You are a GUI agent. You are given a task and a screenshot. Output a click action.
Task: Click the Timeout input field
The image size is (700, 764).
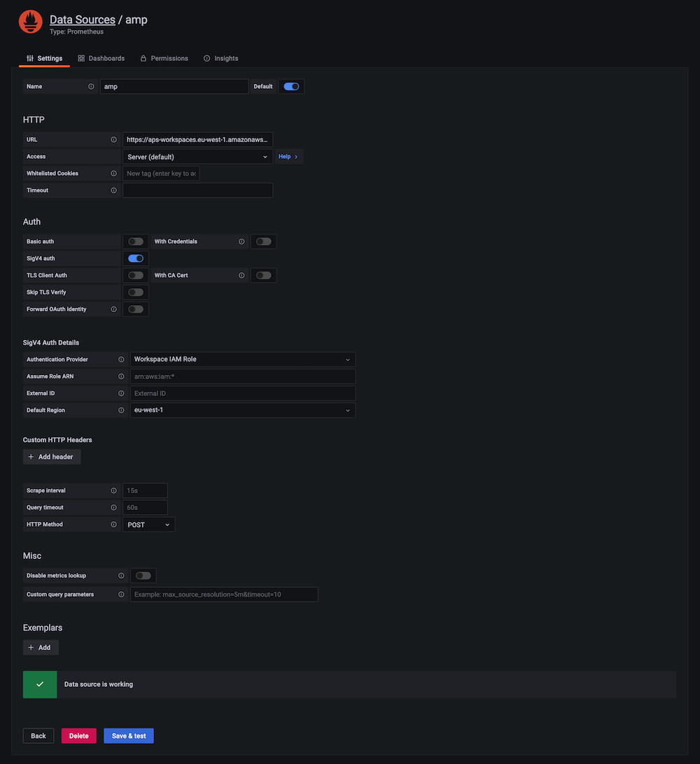point(197,190)
